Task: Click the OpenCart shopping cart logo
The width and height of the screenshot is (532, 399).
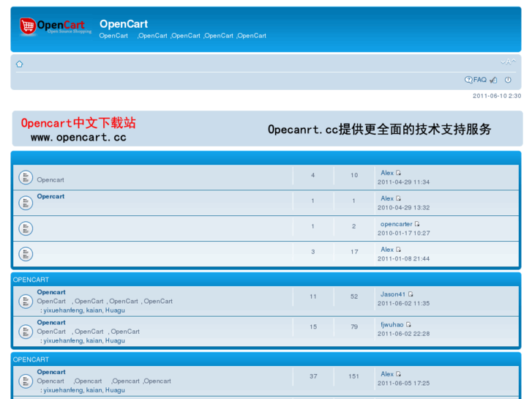Action: click(56, 26)
